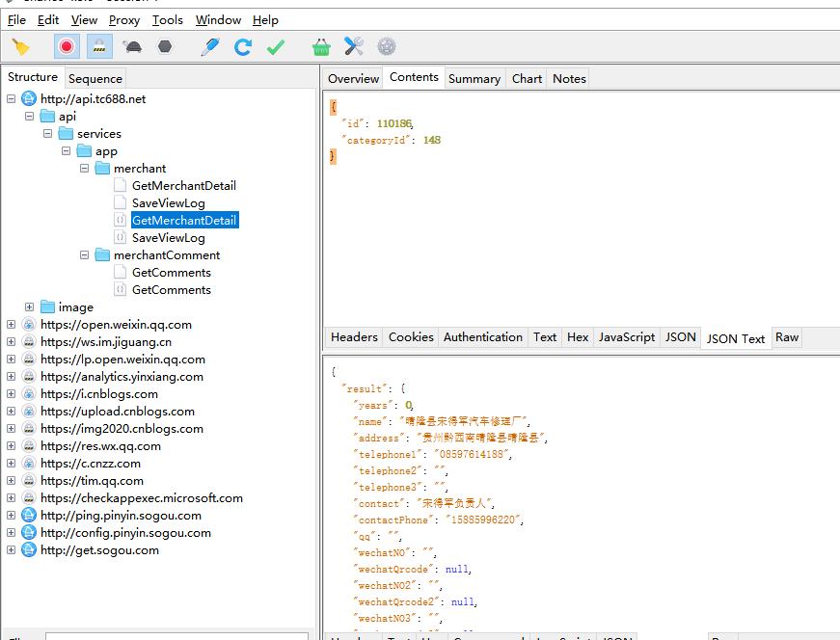Click the green checkmark Validate icon

coord(276,46)
